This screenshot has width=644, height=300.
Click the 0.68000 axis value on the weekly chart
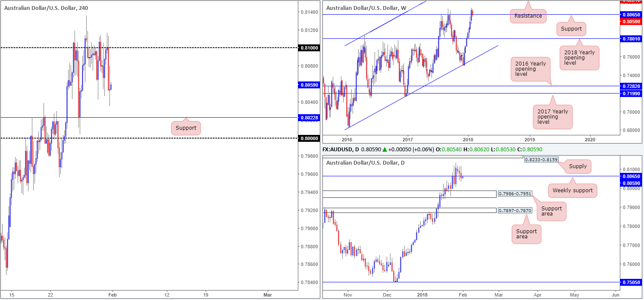(x=632, y=130)
